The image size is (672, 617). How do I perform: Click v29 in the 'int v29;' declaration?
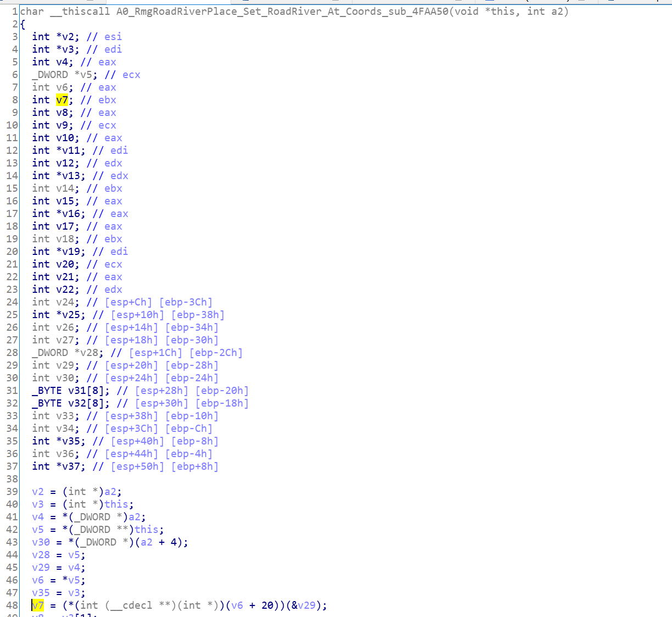[x=65, y=365]
